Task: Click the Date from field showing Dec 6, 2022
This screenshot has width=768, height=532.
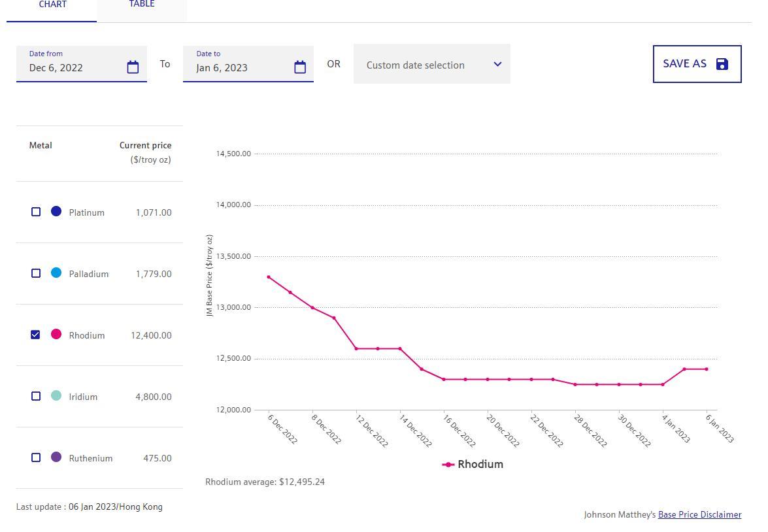Action: 72,67
